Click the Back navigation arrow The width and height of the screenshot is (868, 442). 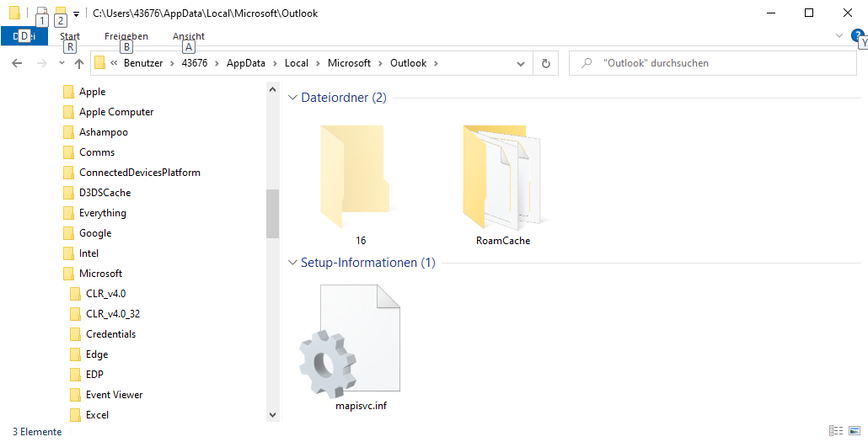pos(17,63)
